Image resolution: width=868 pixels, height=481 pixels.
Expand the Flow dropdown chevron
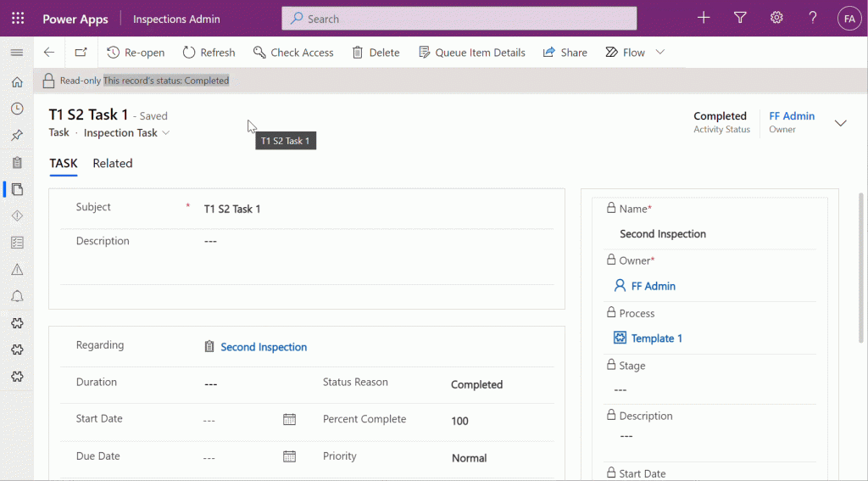[659, 52]
